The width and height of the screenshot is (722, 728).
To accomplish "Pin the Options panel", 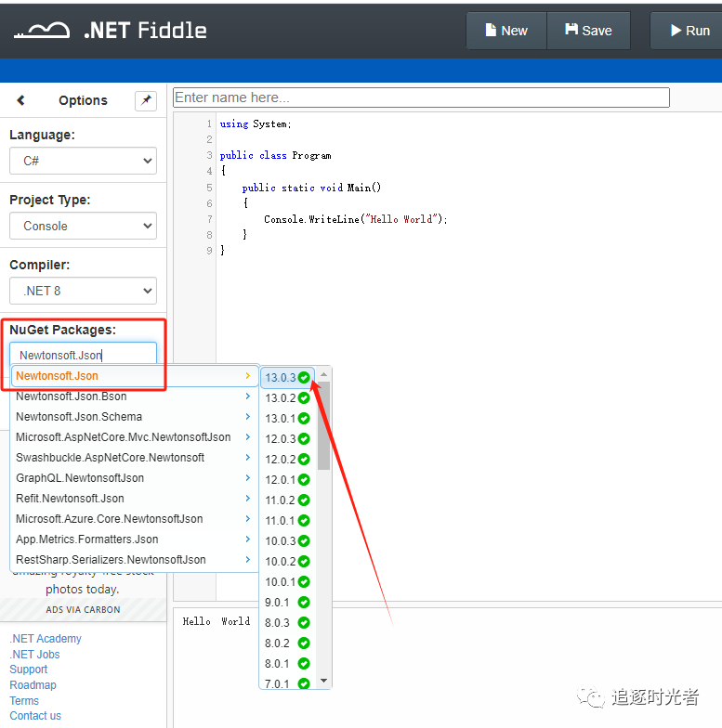I will (x=146, y=100).
